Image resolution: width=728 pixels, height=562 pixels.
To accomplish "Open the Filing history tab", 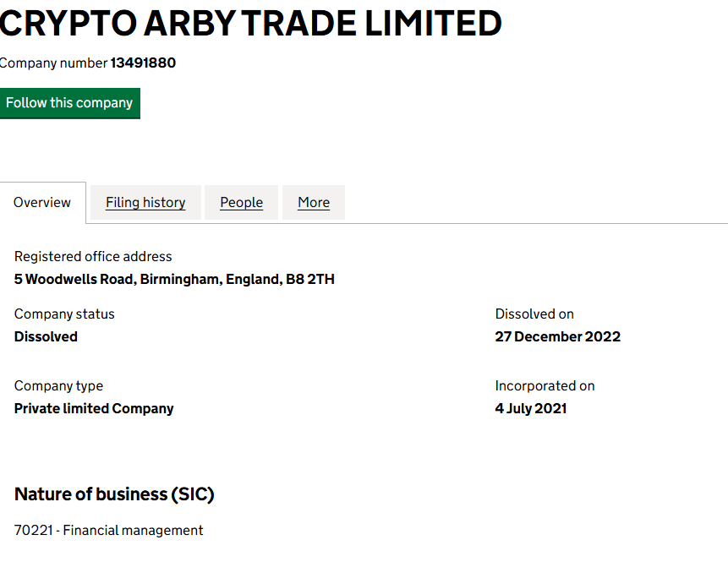I will [145, 203].
